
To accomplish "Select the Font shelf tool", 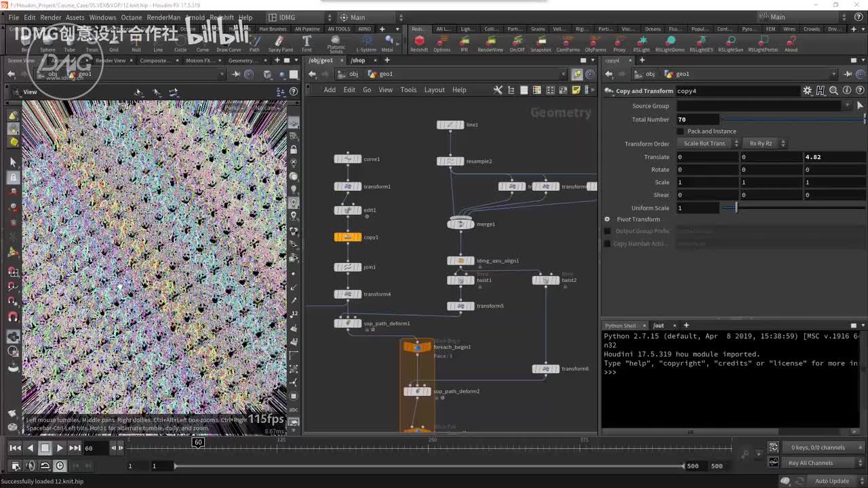I will tap(307, 43).
